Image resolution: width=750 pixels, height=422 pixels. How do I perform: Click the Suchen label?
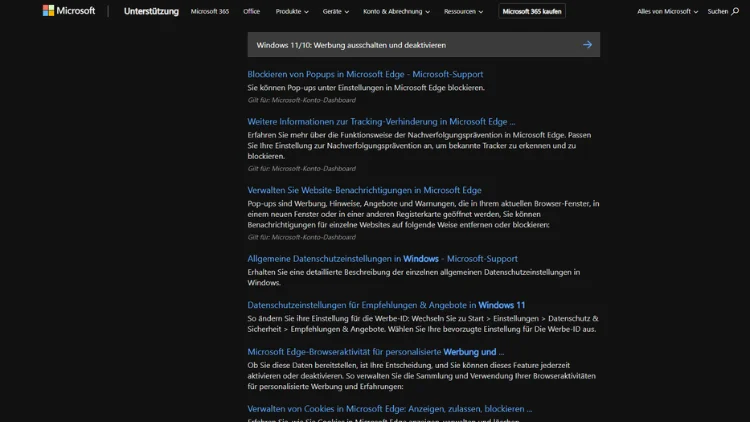(717, 11)
